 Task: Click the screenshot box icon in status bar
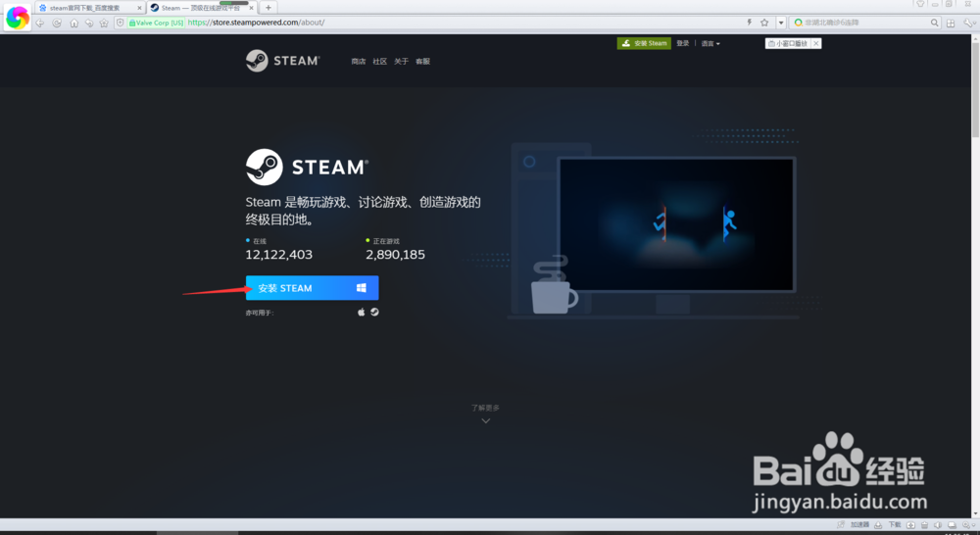pyautogui.click(x=910, y=525)
